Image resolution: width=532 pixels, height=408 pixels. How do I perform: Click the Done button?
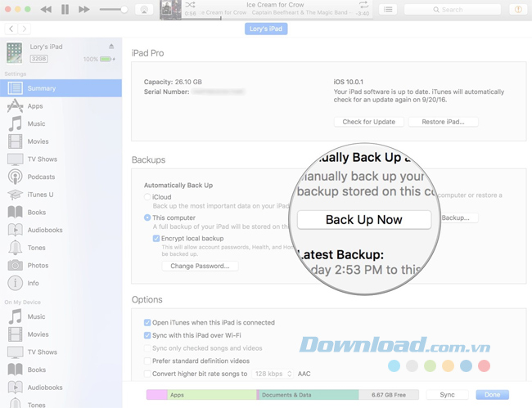[x=492, y=395]
